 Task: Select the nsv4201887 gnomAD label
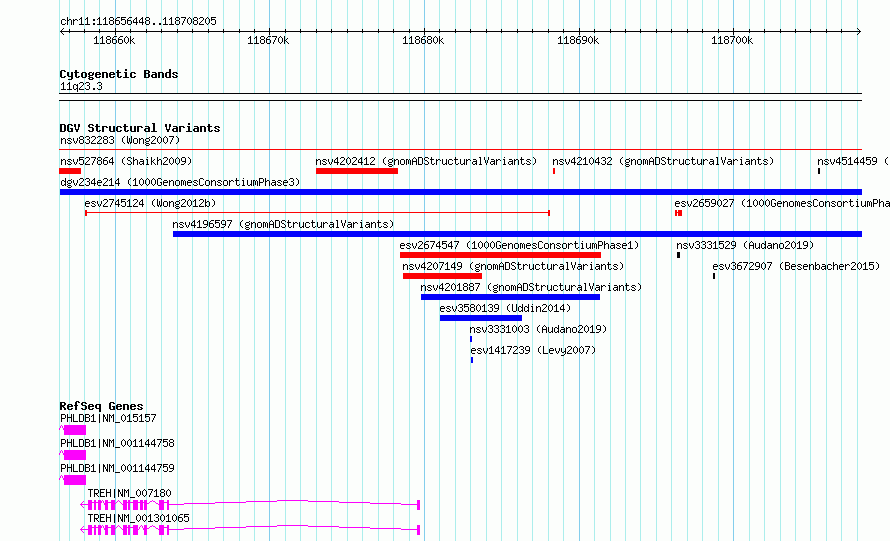(x=531, y=287)
